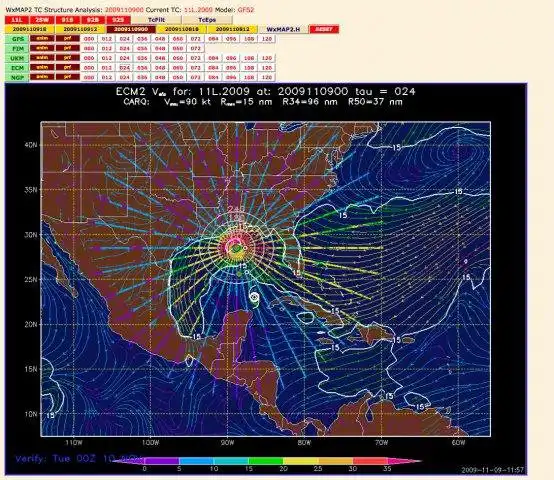Choose analysis time 2009110912
Viewport: 554px width, 480px height.
[x=81, y=29]
